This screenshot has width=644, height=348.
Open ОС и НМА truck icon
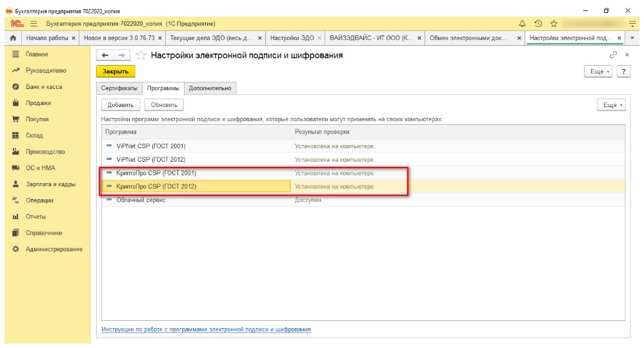(15, 168)
